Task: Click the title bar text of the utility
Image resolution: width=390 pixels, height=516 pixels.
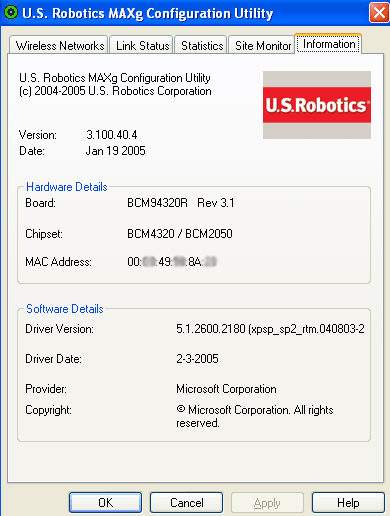Action: [x=148, y=13]
